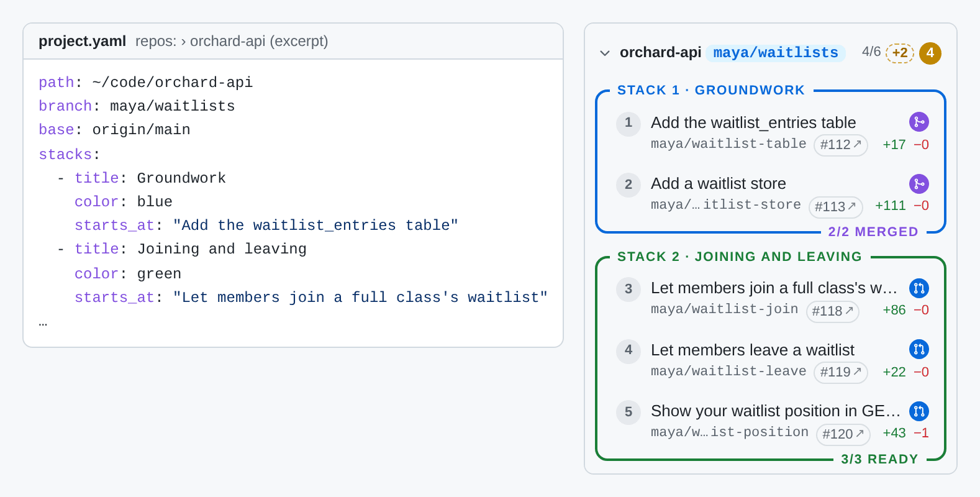Select commit 'Show your waitlist position in GE…'
Screen dimensions: 980x497
776,411
